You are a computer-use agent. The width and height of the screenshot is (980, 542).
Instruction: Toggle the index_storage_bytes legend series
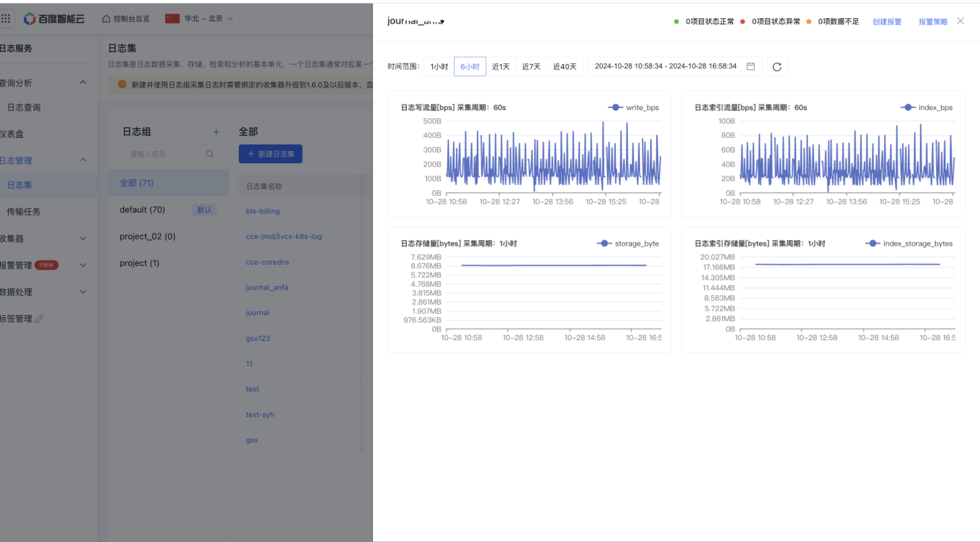tap(909, 243)
